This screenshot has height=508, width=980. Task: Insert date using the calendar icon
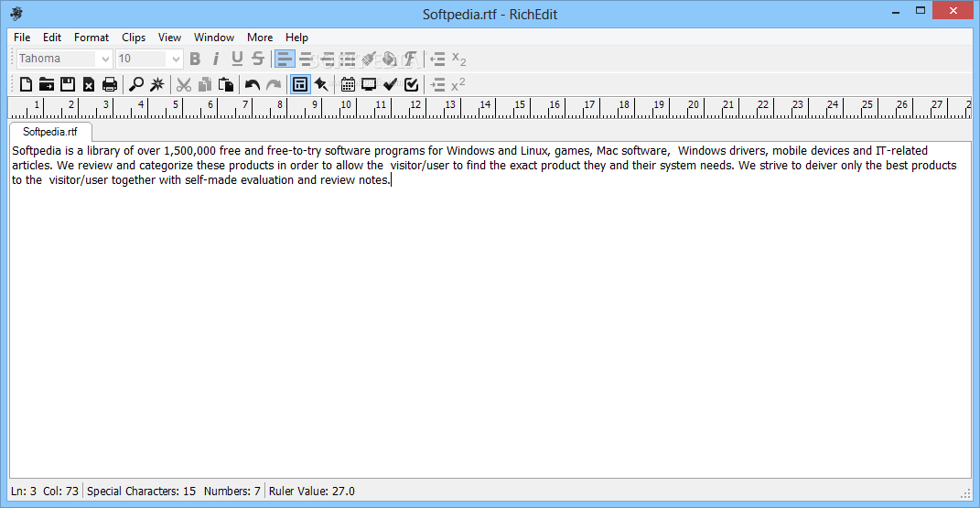pyautogui.click(x=348, y=84)
